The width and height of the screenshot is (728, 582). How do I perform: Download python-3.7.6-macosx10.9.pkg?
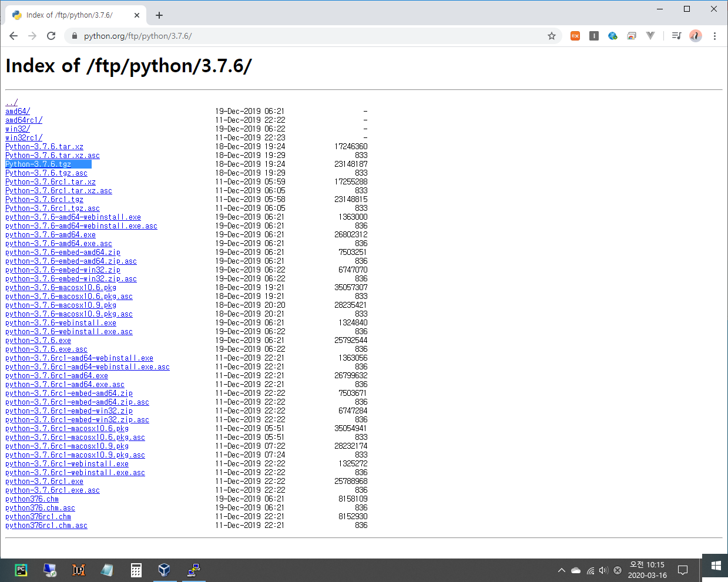[x=61, y=305]
